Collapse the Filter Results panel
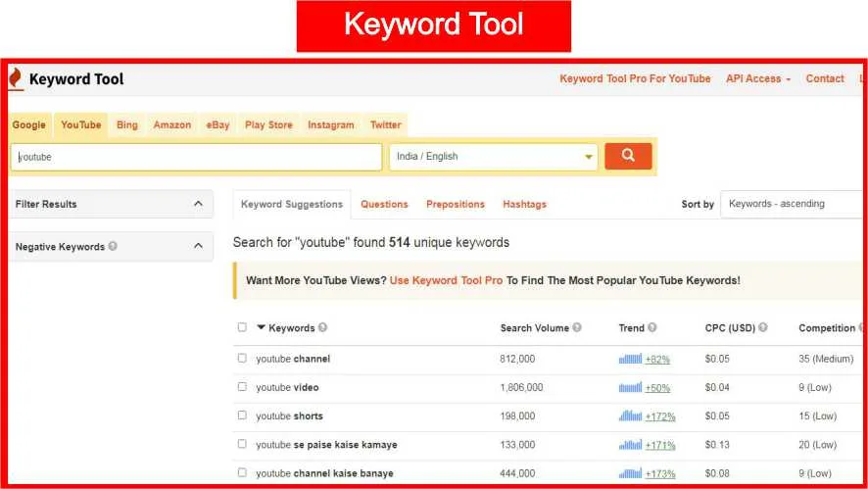 (x=198, y=204)
